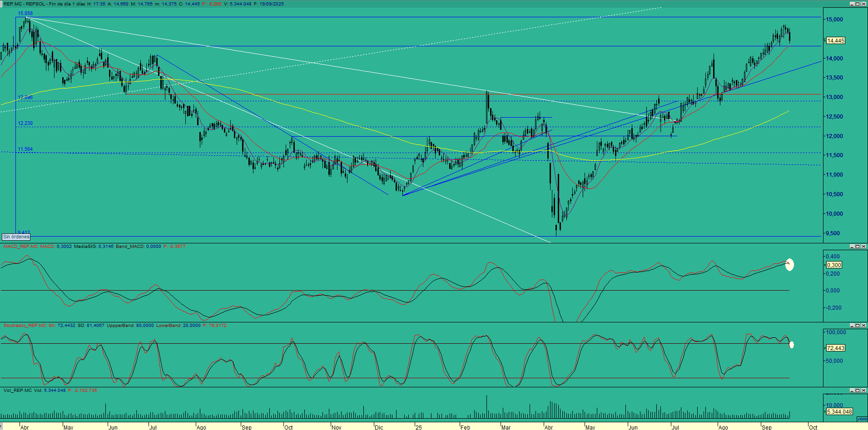
Task: Click the 9,500 price axis label
Action: [833, 233]
